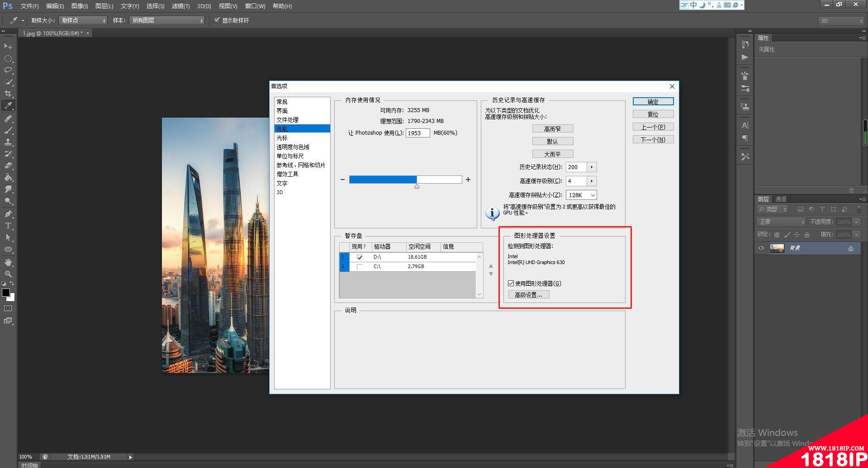The image size is (868, 468).
Task: Open the Window menu
Action: 255,6
